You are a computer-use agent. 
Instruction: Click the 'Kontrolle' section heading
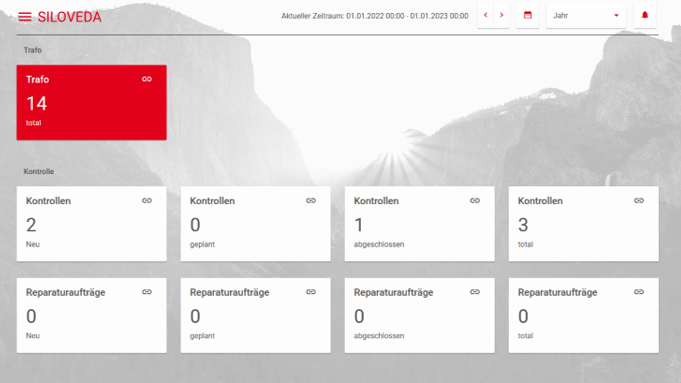pyautogui.click(x=39, y=172)
